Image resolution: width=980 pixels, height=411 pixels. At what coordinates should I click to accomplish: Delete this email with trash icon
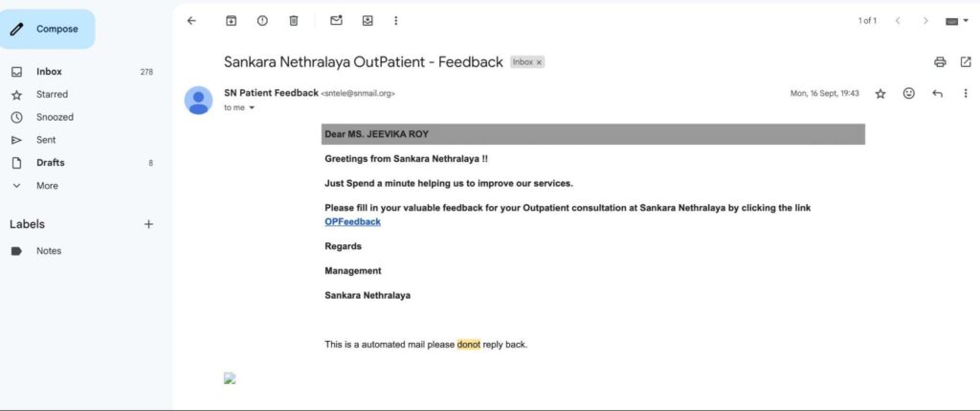294,20
